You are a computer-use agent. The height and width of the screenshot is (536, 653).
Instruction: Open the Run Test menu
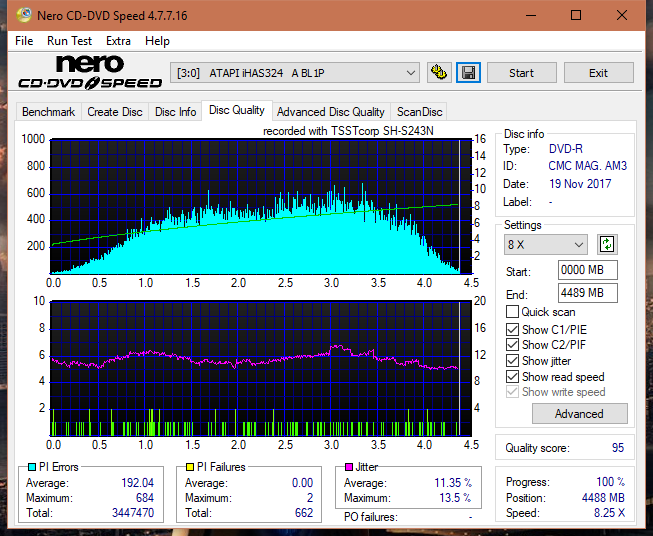coord(69,41)
